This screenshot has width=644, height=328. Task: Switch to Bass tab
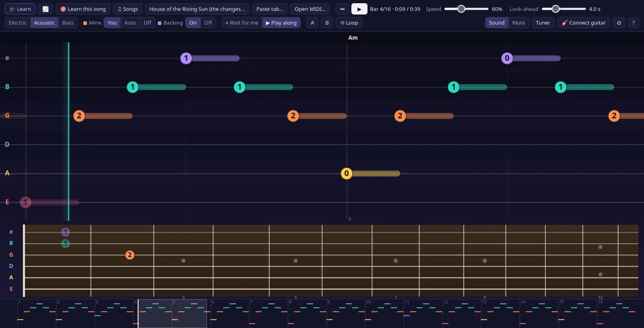(x=68, y=23)
